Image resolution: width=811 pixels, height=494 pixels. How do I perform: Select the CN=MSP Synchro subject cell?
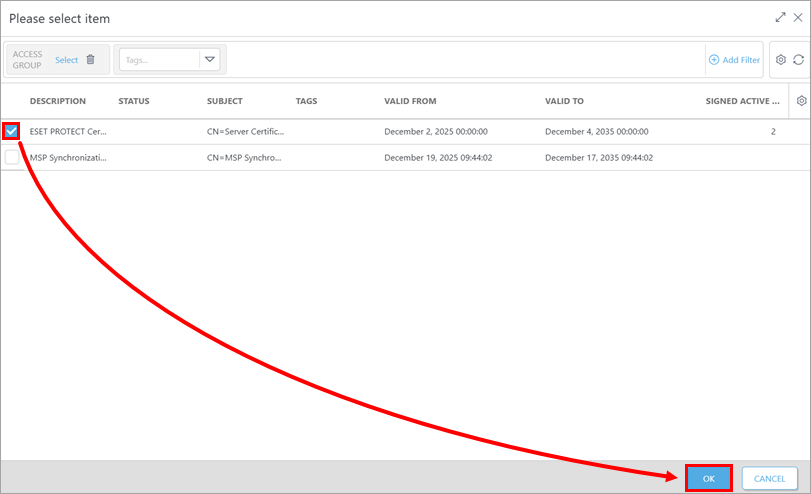coord(245,157)
